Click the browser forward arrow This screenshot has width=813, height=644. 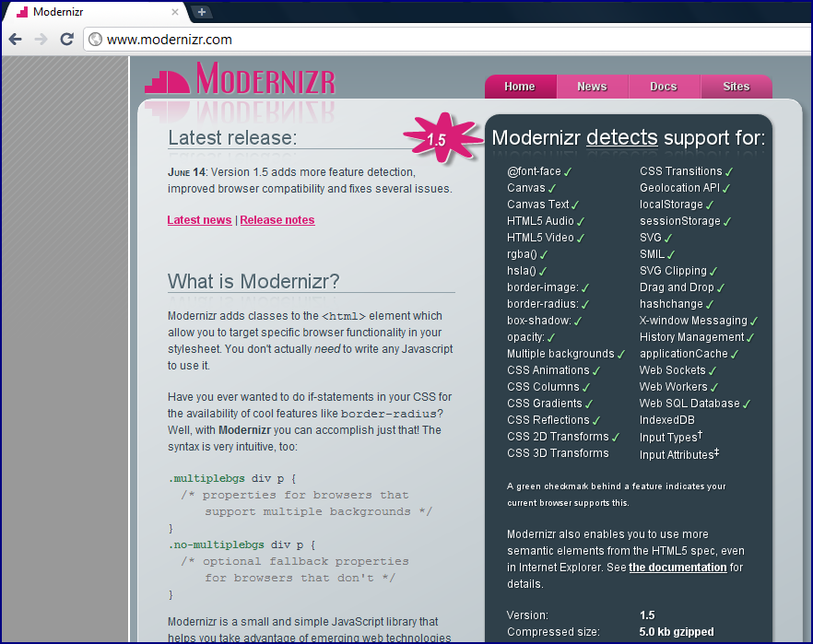pos(41,39)
